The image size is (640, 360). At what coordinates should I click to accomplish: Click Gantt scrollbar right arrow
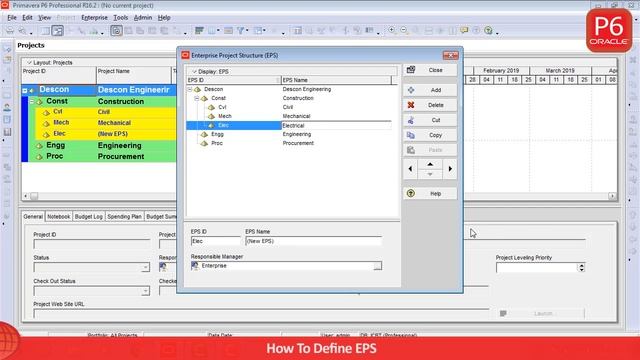tap(612, 196)
